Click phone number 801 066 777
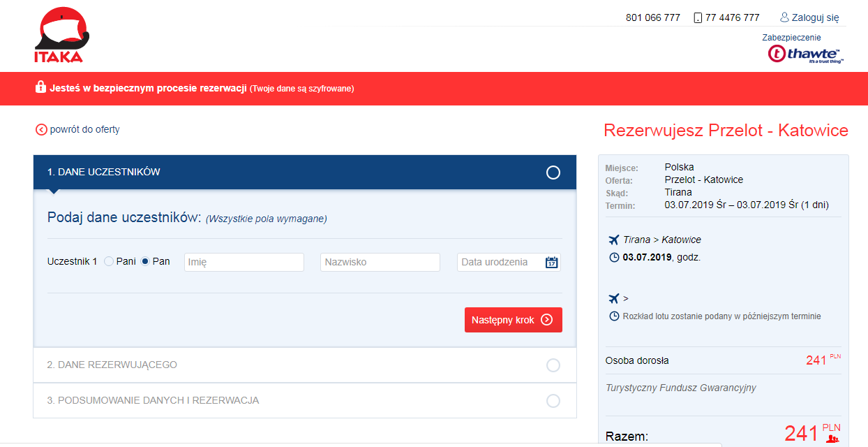This screenshot has height=447, width=868. coord(653,17)
